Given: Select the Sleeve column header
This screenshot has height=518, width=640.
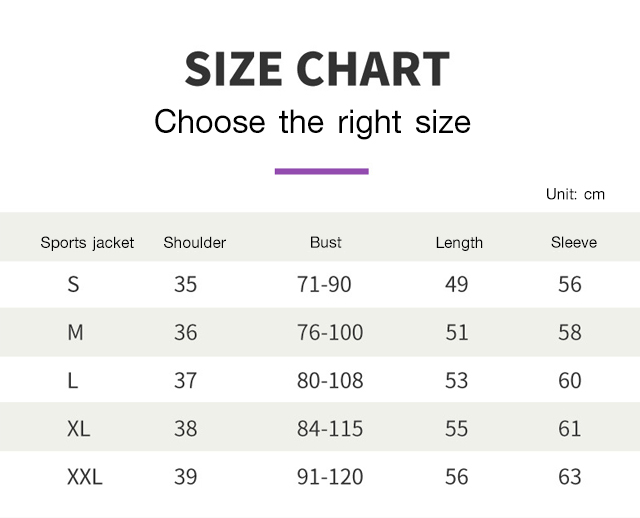Looking at the screenshot, I should [x=574, y=242].
